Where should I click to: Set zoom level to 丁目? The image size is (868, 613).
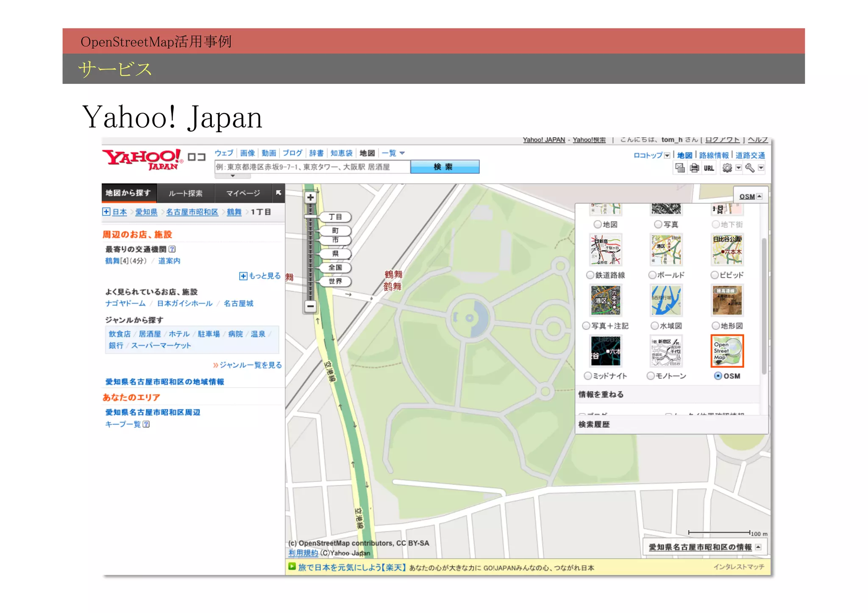[335, 217]
